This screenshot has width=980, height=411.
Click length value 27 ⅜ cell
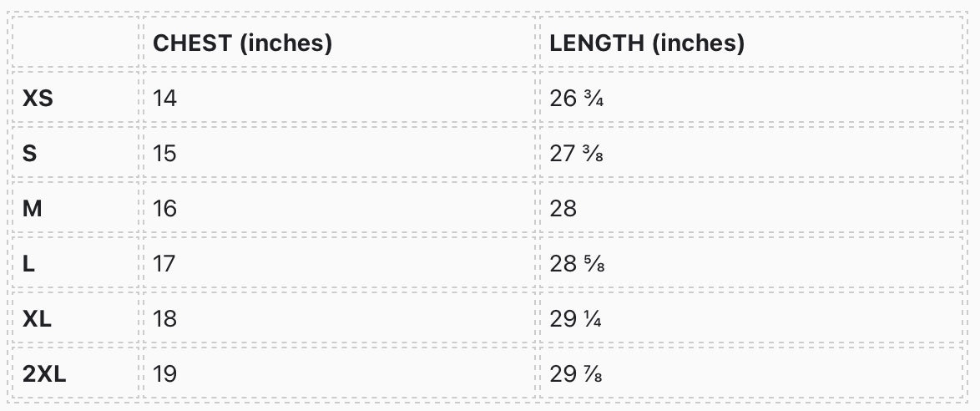[x=577, y=154]
